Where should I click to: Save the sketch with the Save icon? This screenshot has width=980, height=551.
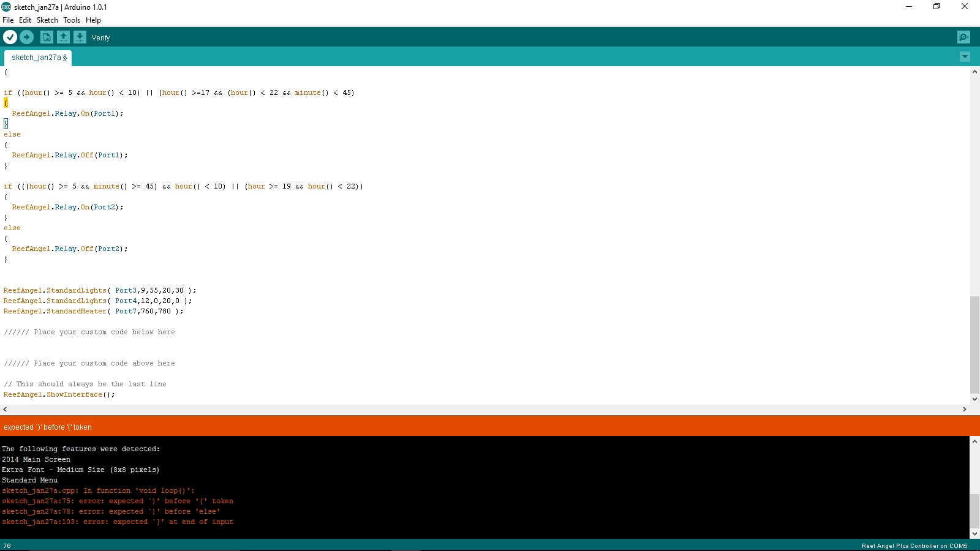point(80,37)
